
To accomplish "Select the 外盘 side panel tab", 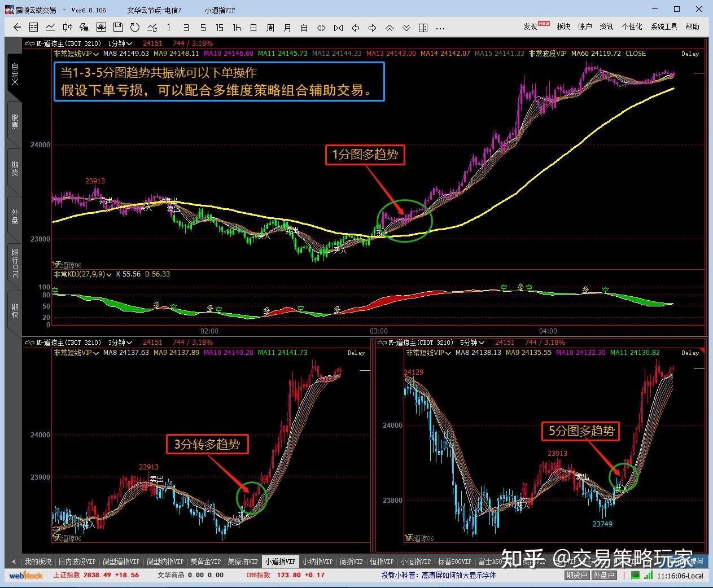I will point(15,217).
